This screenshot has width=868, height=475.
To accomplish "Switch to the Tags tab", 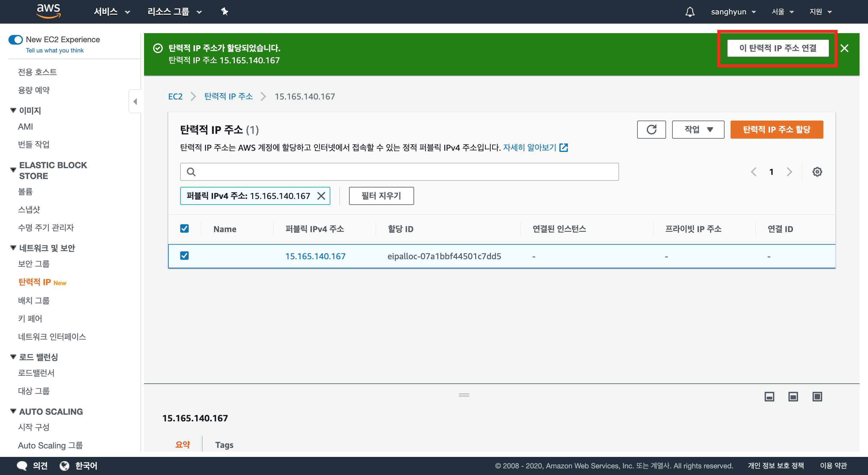I will point(224,445).
